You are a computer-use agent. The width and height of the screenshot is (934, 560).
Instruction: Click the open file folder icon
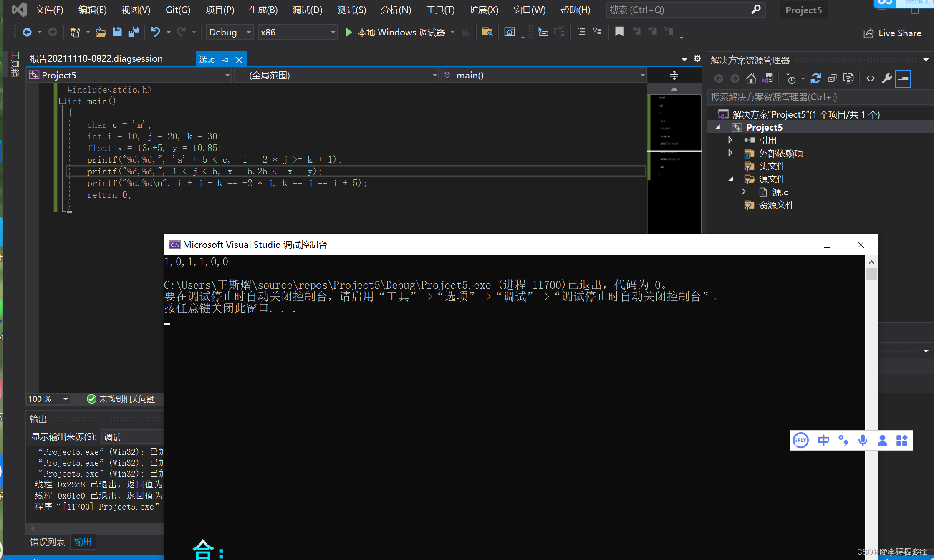tap(100, 32)
